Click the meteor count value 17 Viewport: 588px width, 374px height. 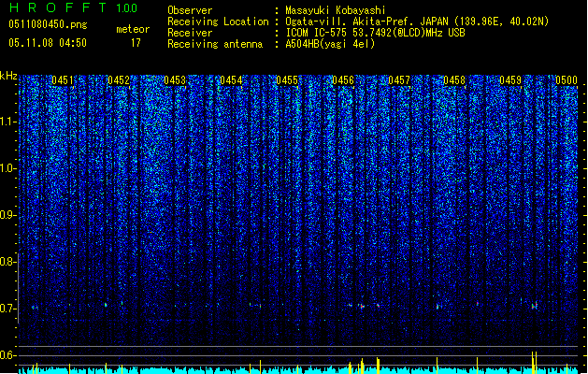136,43
